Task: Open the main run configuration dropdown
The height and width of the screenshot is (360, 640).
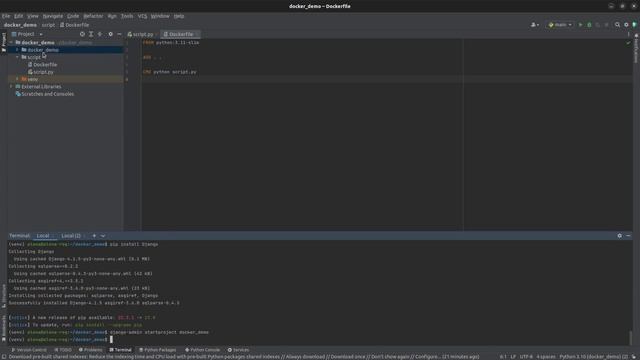Action: click(x=560, y=25)
